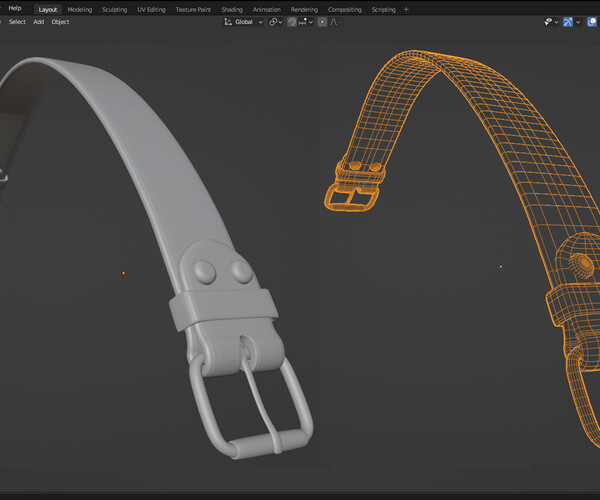Open the Add menu in viewport header
This screenshot has height=500, width=600.
pyautogui.click(x=39, y=22)
